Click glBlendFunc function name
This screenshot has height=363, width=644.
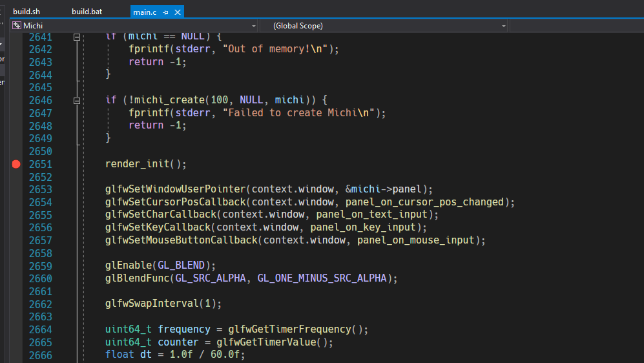tap(137, 278)
